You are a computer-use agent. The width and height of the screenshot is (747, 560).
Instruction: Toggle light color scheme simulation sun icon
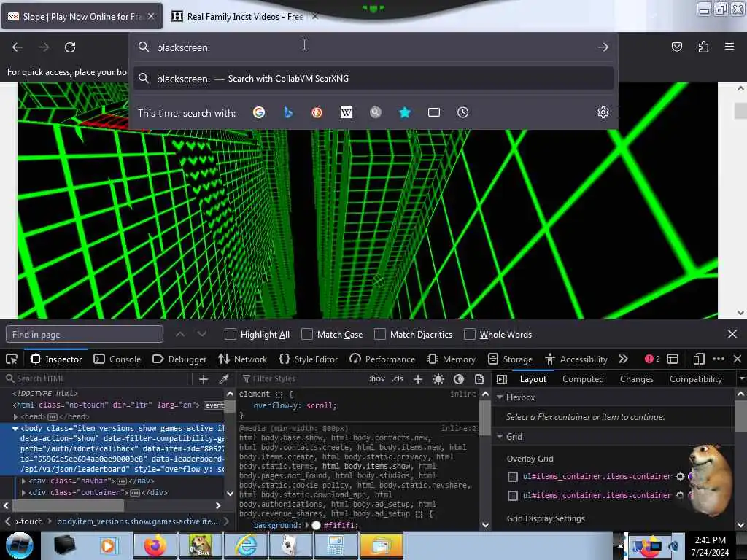(x=438, y=379)
